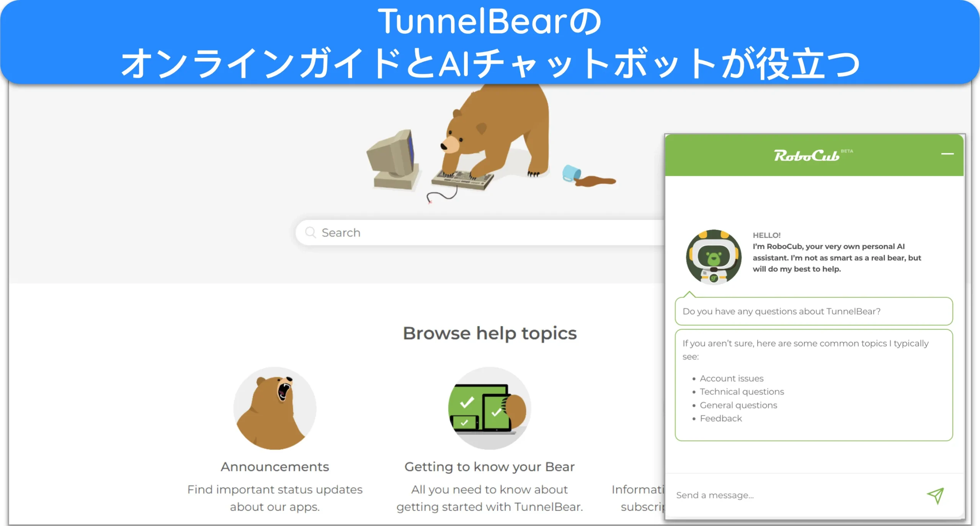Click the search magnifier icon
980x526 pixels.
coord(310,233)
